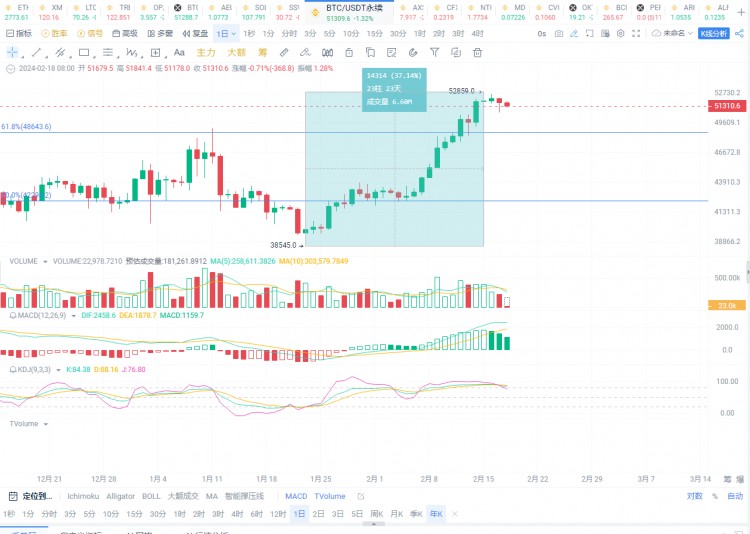750x534 pixels.
Task: Toggle the MACD indicator
Action: pos(296,496)
